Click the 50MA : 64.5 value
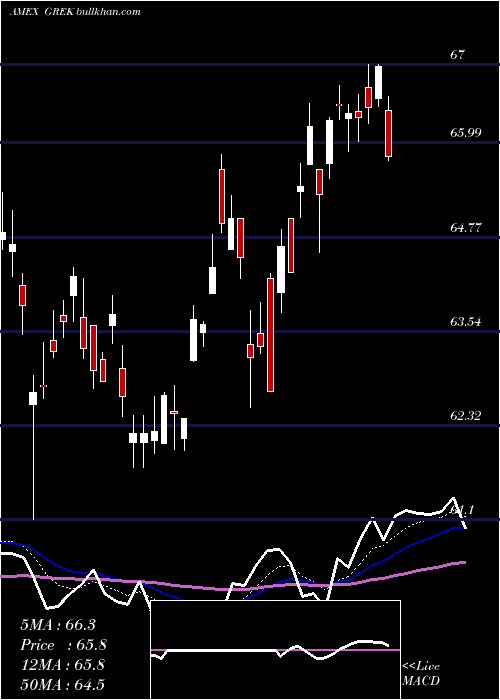The height and width of the screenshot is (700, 500). (x=62, y=684)
